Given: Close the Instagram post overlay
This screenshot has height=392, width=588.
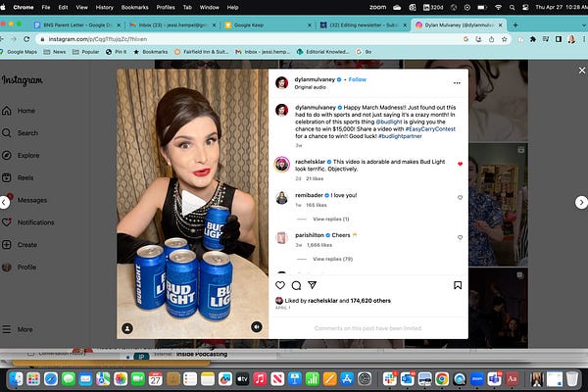Looking at the screenshot, I should point(581,71).
